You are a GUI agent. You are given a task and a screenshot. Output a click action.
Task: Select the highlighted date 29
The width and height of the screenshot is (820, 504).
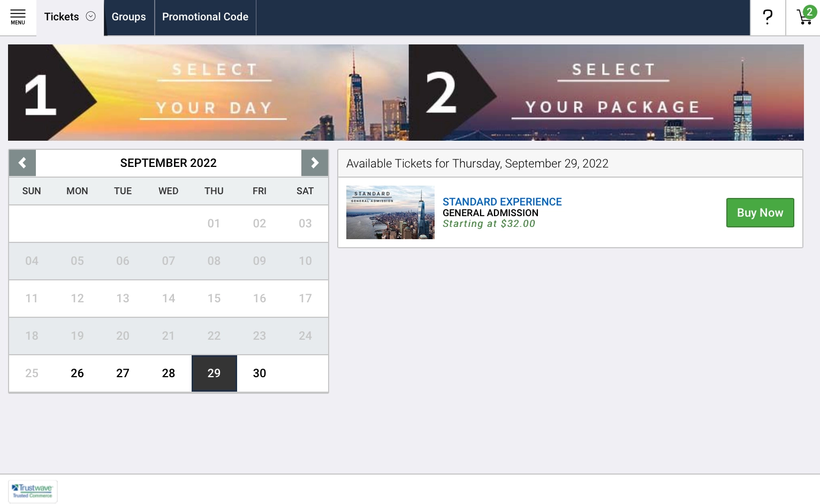(214, 373)
